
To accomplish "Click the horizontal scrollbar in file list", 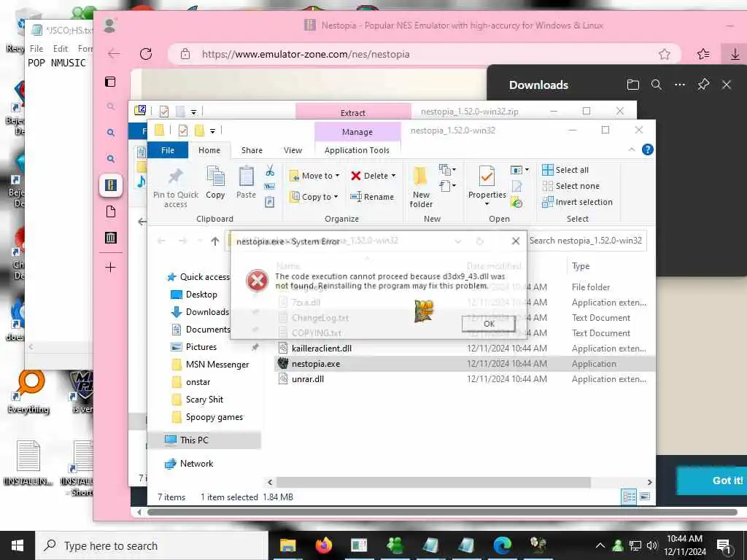I will coord(433,483).
